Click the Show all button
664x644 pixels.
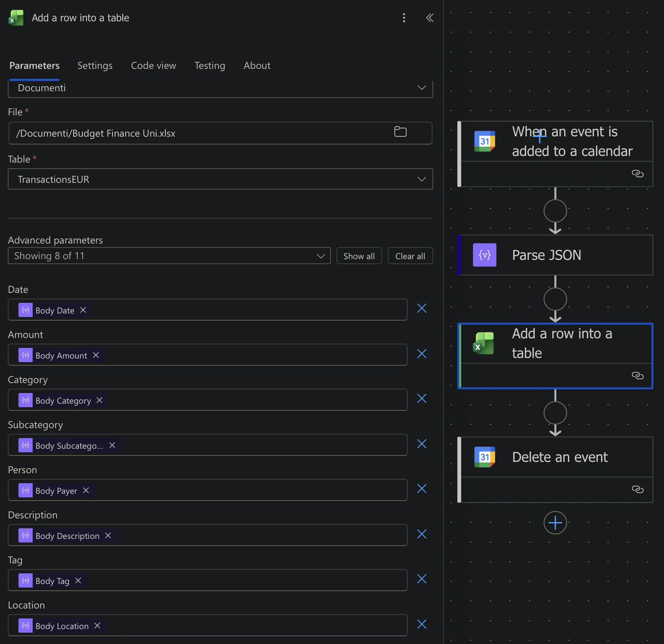(x=359, y=256)
